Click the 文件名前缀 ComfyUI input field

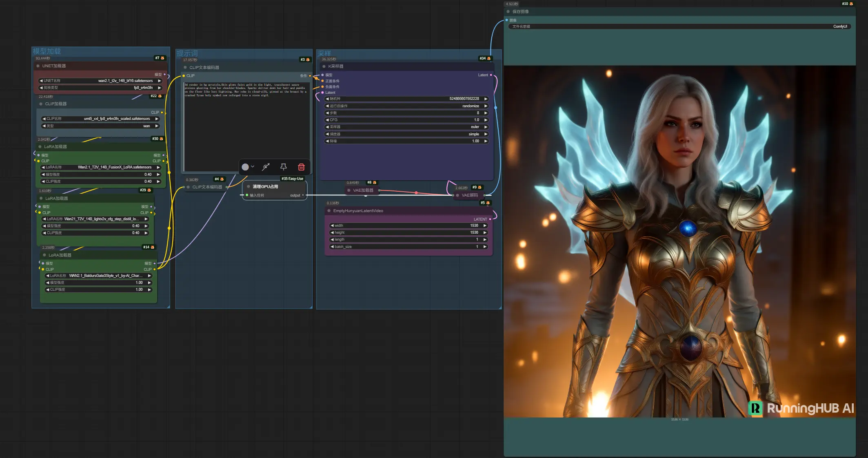click(x=679, y=27)
